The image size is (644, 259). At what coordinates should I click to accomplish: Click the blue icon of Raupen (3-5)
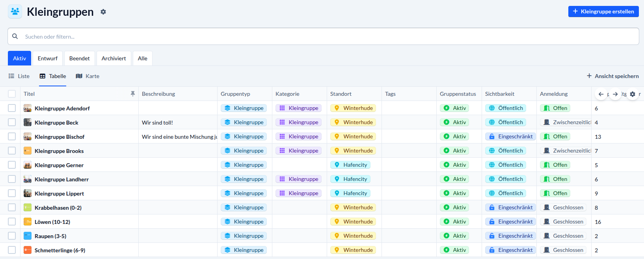(x=28, y=236)
